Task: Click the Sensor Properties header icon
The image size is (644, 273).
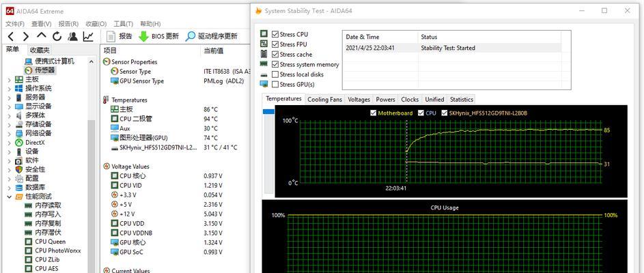Action: [107, 62]
